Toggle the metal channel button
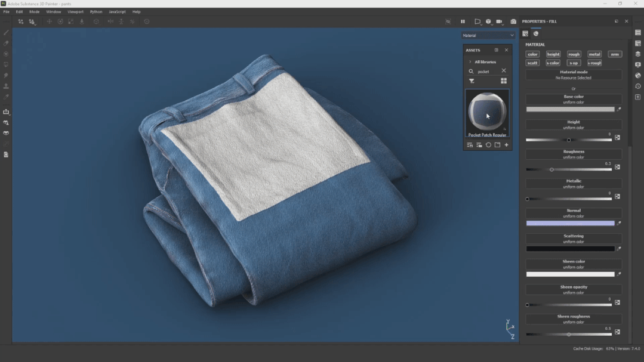Viewport: 644px width, 362px height. tap(594, 54)
